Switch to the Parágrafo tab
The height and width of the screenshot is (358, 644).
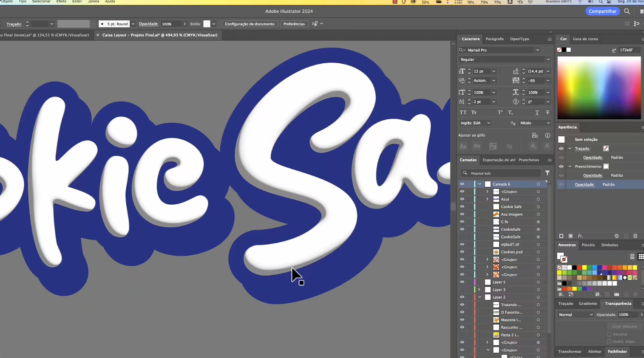pos(494,39)
